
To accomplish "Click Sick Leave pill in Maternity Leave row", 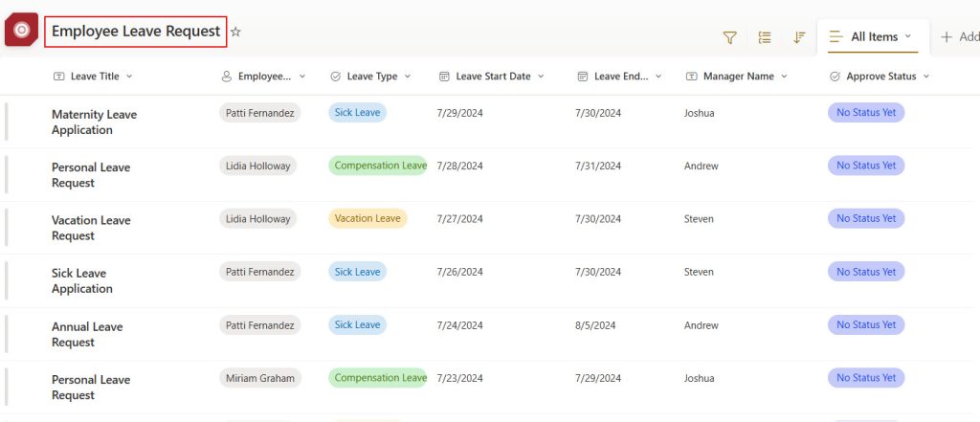I will click(358, 113).
